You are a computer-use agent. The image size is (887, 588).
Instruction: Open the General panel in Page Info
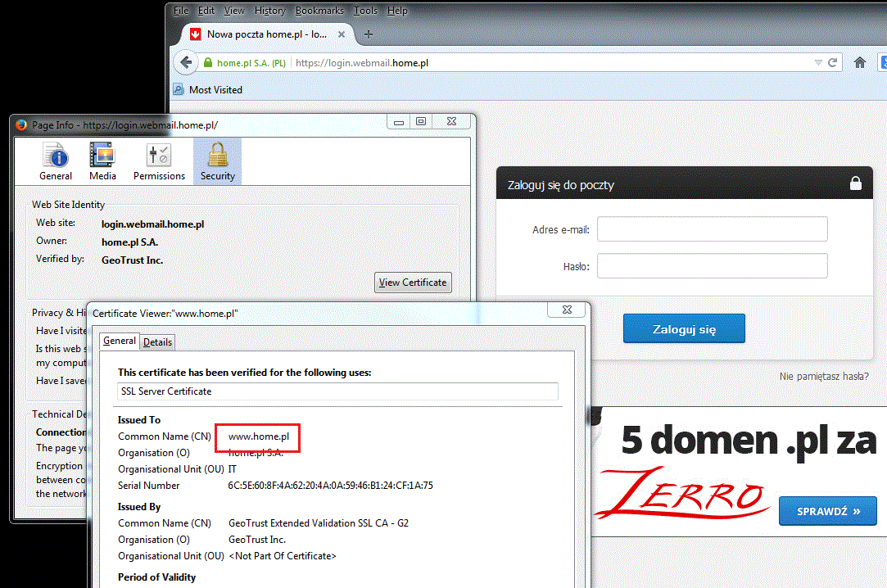pyautogui.click(x=56, y=161)
